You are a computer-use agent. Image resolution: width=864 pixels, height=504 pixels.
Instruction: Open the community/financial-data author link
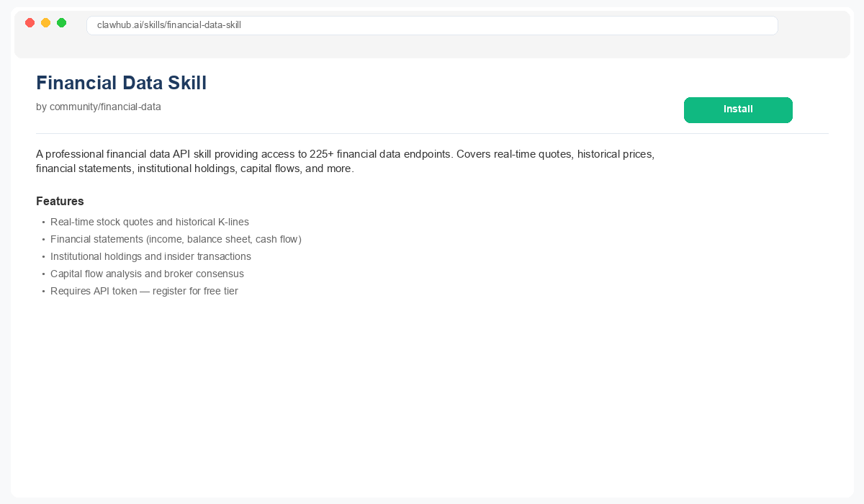[105, 107]
